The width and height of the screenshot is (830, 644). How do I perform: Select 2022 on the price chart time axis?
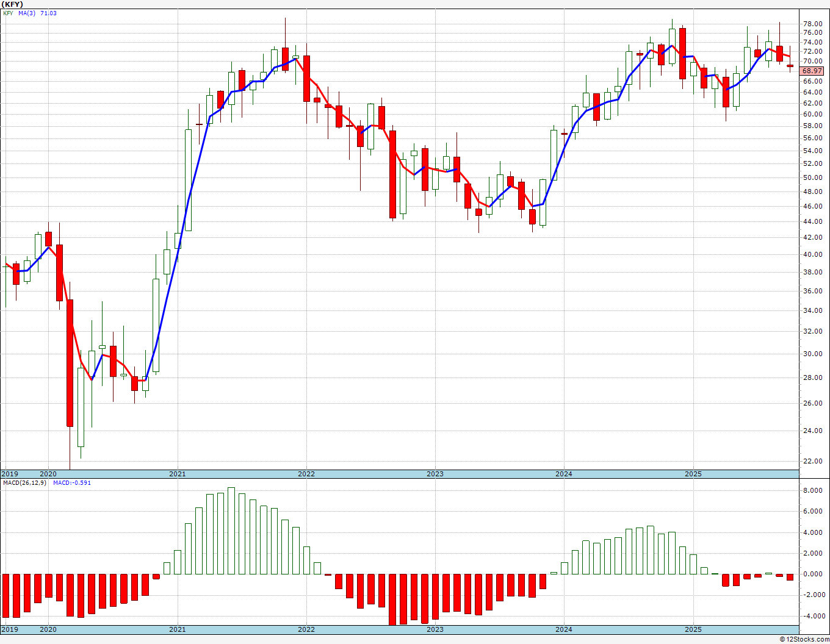[306, 474]
